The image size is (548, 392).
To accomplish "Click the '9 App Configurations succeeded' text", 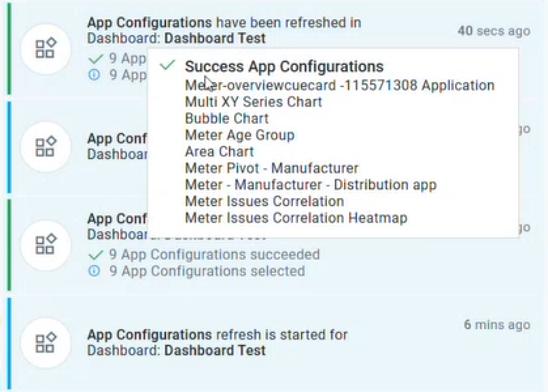I will point(214,254).
